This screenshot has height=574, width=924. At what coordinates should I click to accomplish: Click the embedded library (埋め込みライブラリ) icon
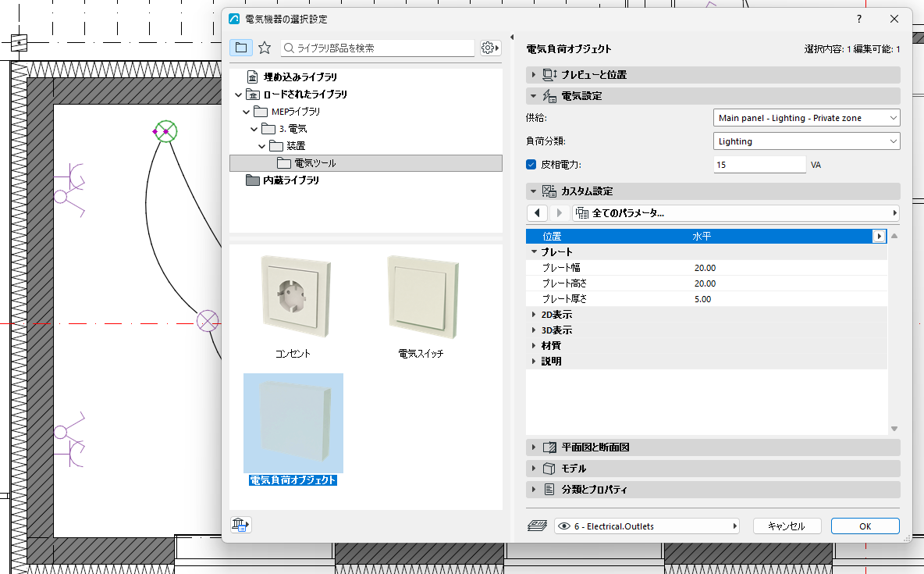(252, 77)
